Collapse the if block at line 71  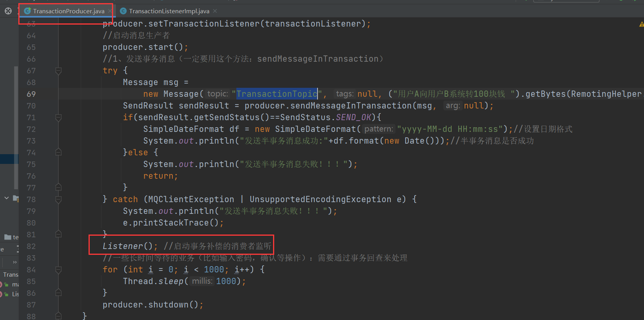coord(59,117)
